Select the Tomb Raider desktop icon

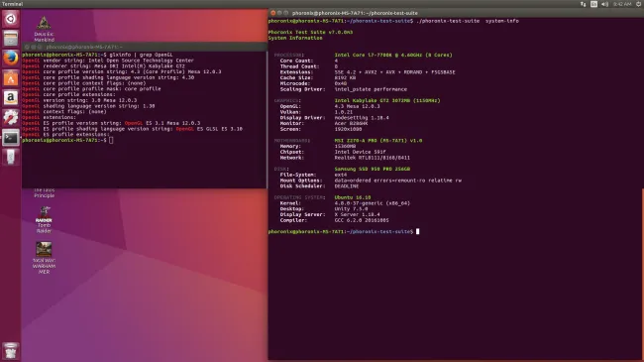[44, 219]
